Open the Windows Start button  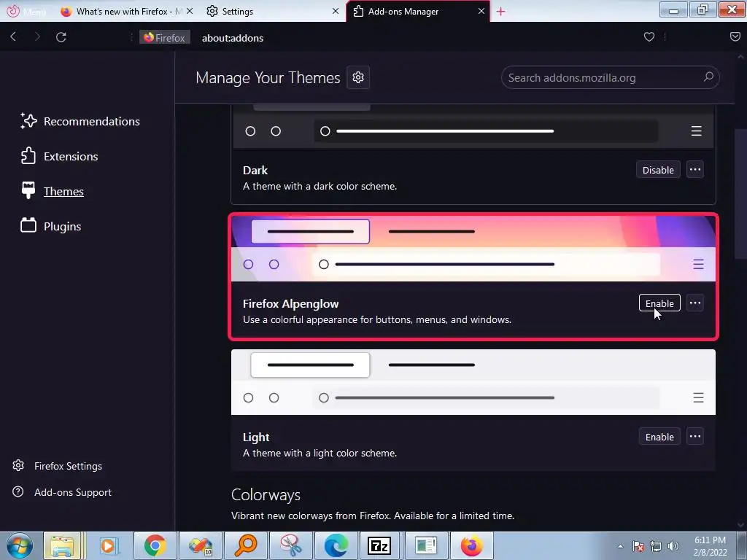[20, 545]
